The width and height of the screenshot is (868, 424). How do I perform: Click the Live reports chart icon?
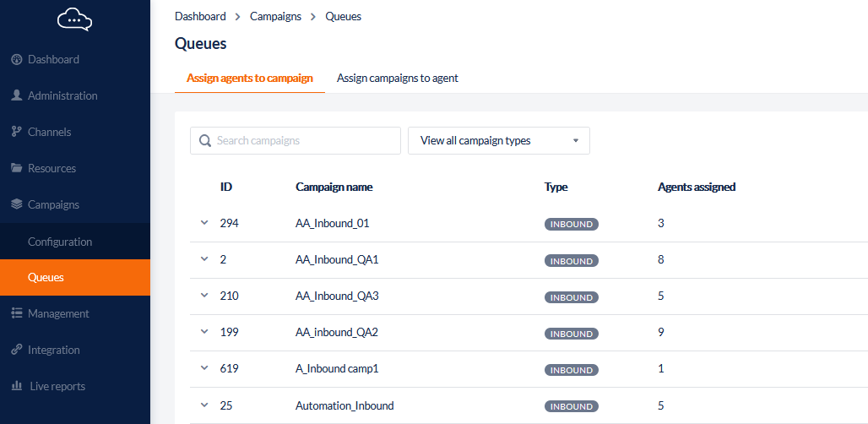pyautogui.click(x=16, y=386)
